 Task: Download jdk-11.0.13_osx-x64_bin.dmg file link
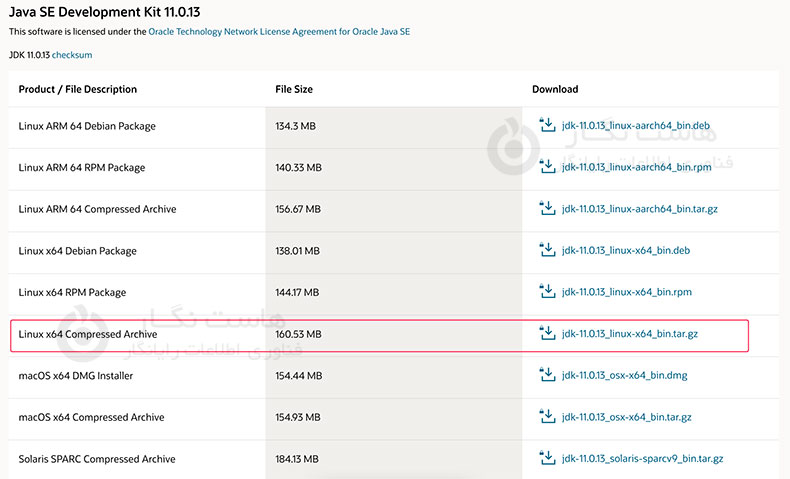coord(624,376)
